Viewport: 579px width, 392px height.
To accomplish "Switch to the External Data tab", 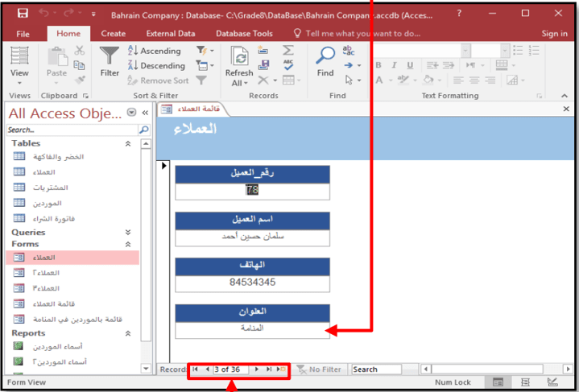I will tap(171, 34).
